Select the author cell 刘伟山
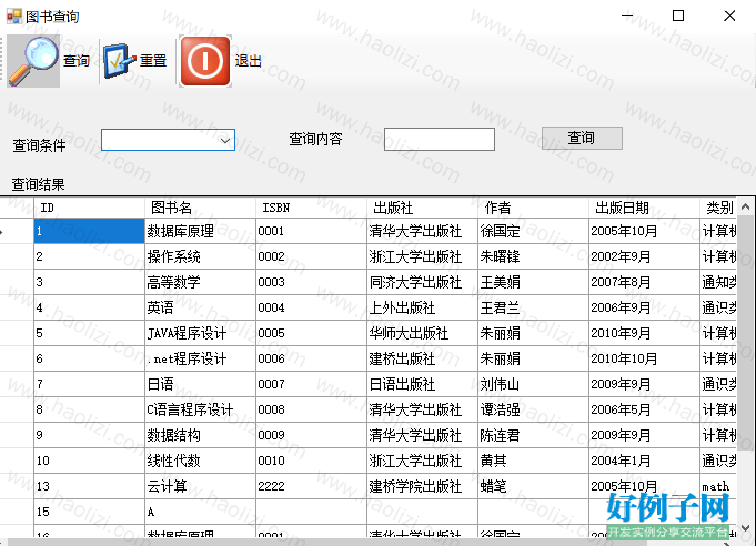The width and height of the screenshot is (756, 546). tap(533, 384)
